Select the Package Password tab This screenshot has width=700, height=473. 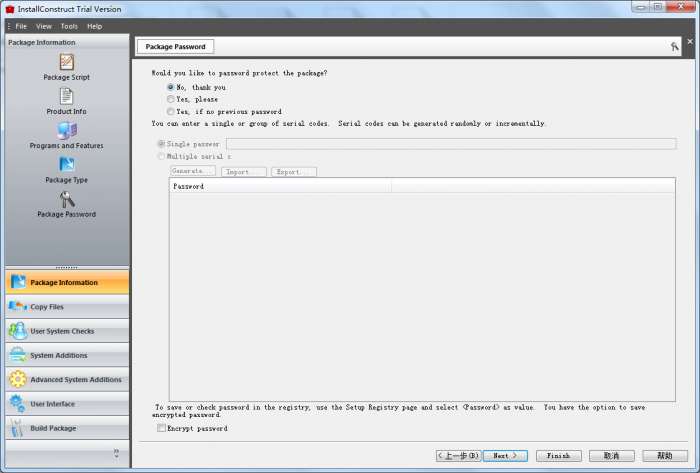pyautogui.click(x=175, y=46)
